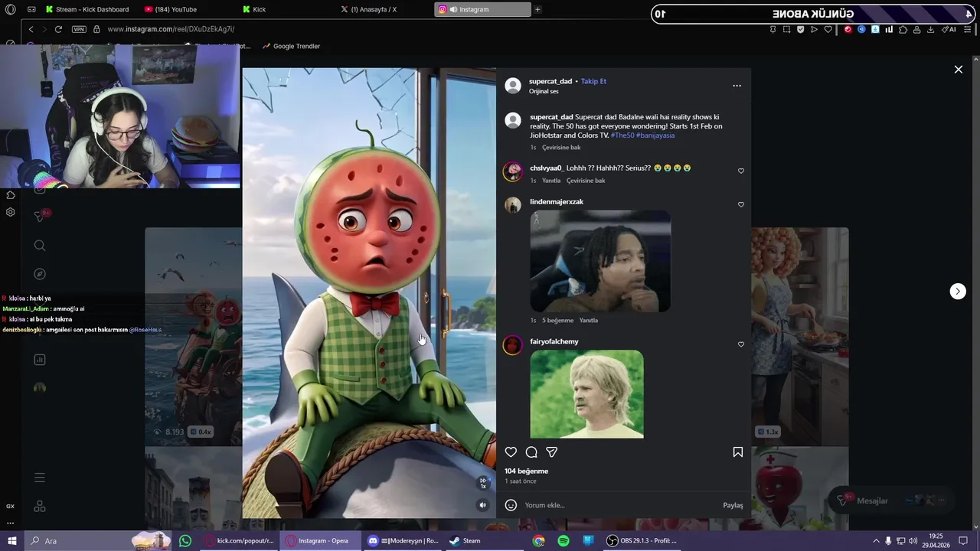This screenshot has width=980, height=551.
Task: Open the #banijayasia hashtag
Action: [x=655, y=135]
